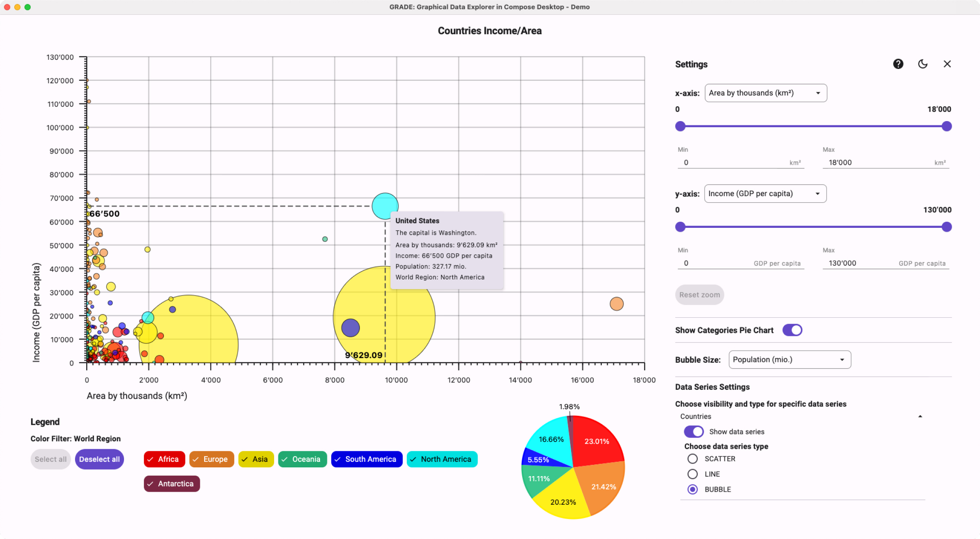Toggle the North America filter chip
Image resolution: width=980 pixels, height=539 pixels.
click(x=442, y=459)
